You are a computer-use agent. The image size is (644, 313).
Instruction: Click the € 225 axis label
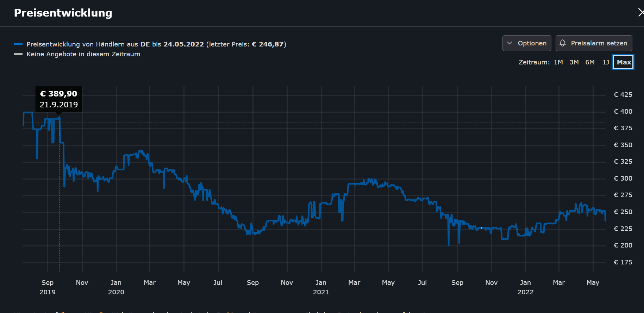tap(623, 229)
